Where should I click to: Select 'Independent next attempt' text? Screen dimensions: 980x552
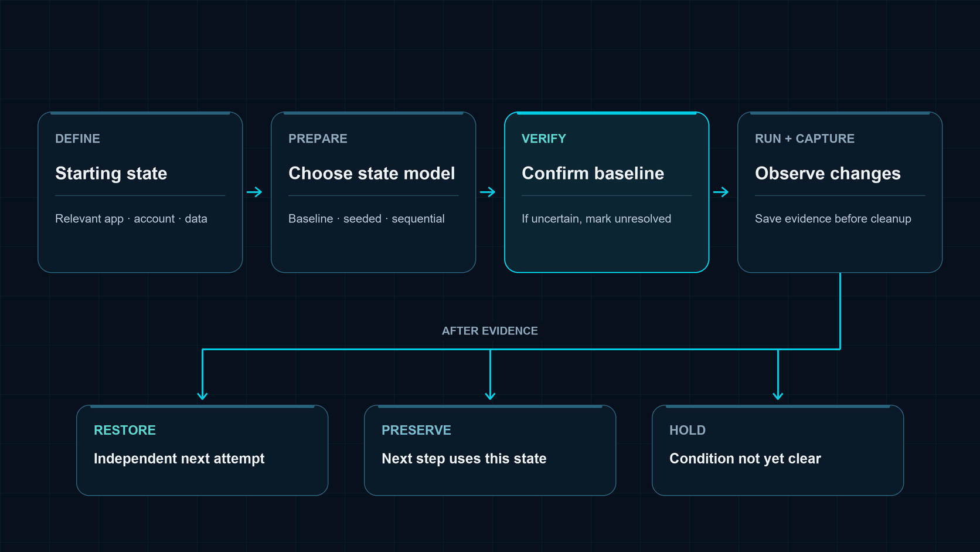pyautogui.click(x=179, y=458)
